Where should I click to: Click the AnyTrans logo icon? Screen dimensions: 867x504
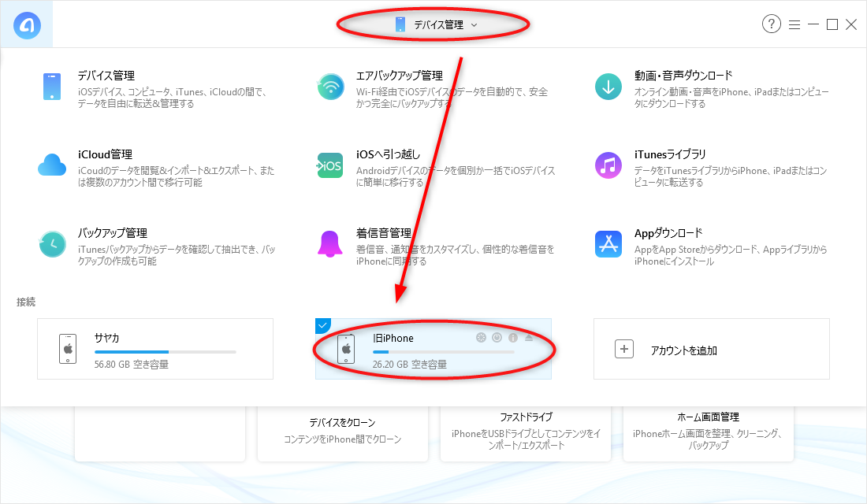pyautogui.click(x=27, y=25)
